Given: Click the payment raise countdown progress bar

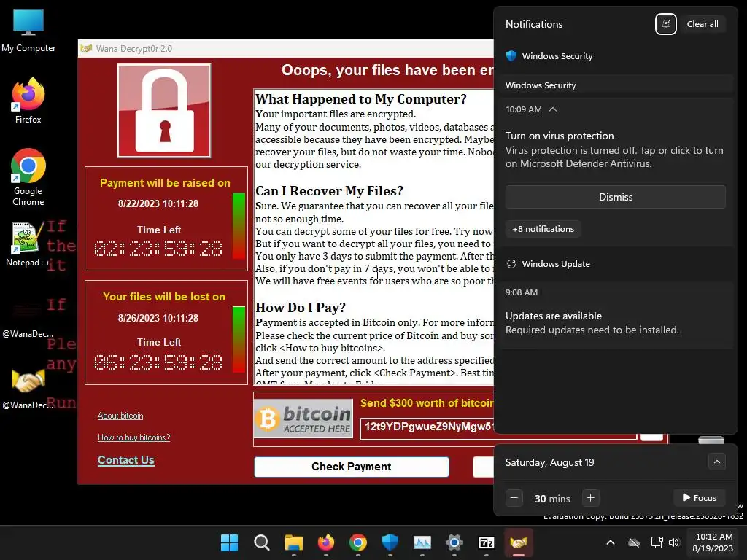Looking at the screenshot, I should pos(239,226).
